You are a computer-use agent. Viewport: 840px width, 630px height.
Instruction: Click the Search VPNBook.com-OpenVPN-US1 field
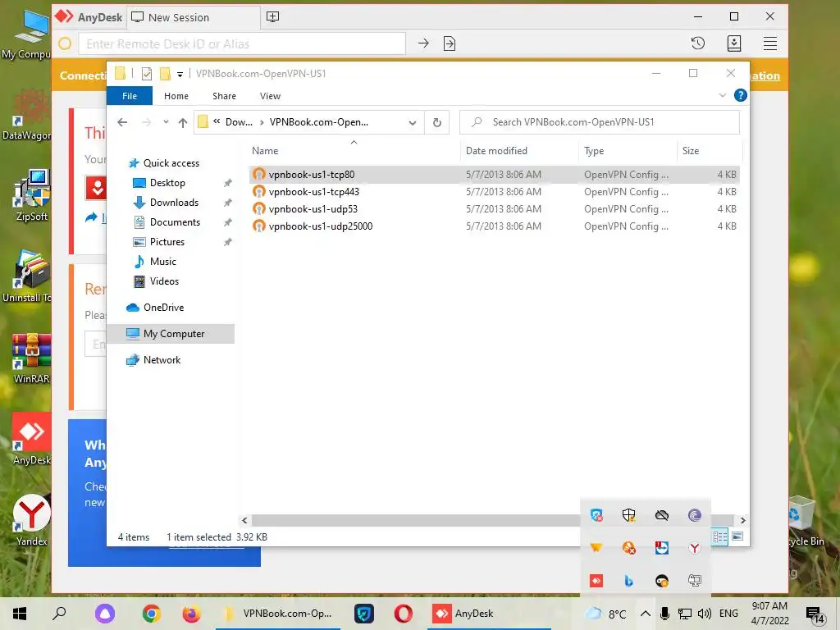point(600,122)
